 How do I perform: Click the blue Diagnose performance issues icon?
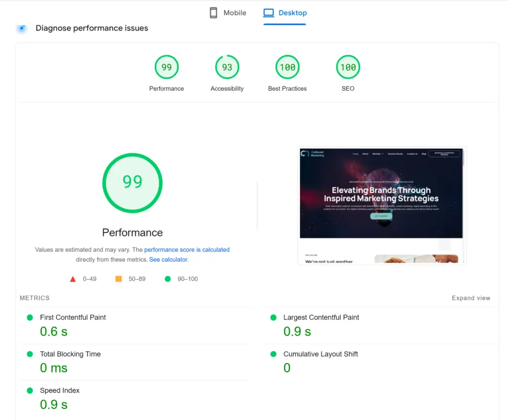[22, 28]
